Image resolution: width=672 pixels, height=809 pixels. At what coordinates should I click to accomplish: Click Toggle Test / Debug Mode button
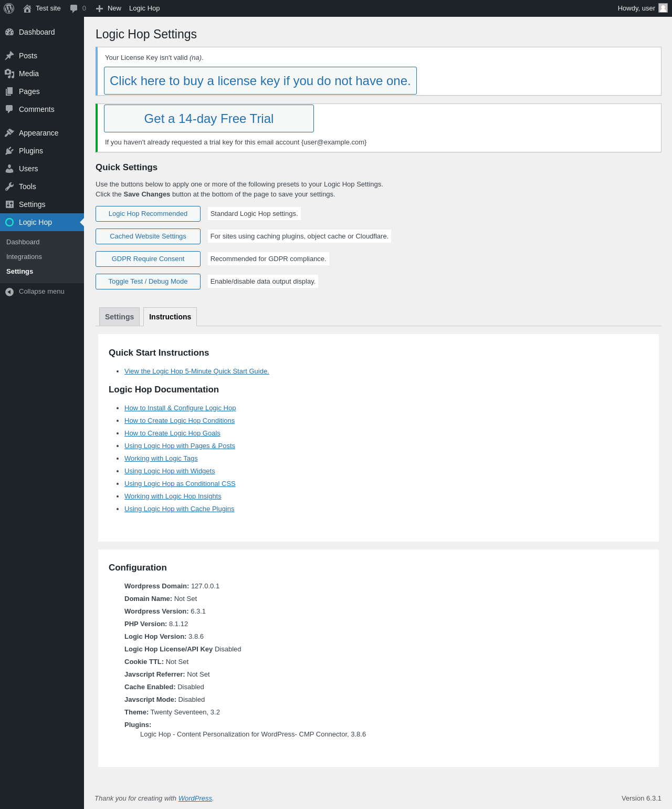pos(148,282)
